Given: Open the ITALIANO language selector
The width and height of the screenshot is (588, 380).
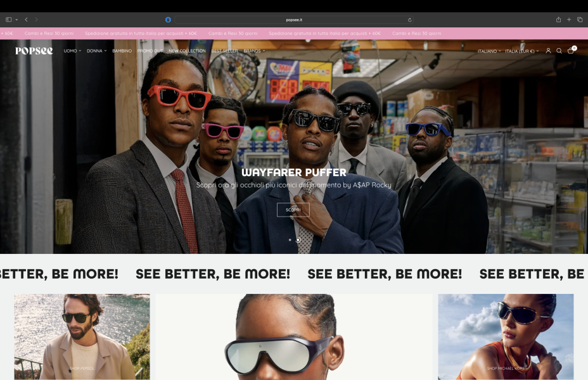Looking at the screenshot, I should point(489,51).
